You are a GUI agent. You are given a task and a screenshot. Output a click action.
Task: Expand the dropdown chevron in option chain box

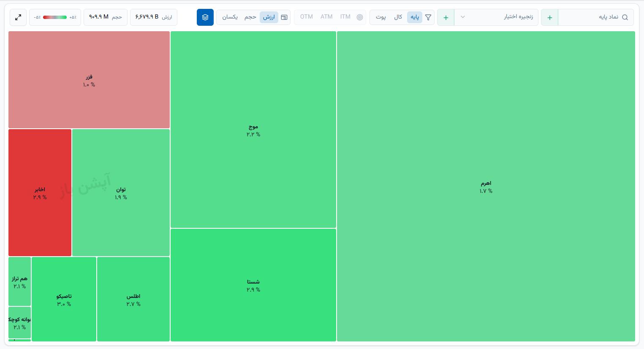[x=463, y=17]
